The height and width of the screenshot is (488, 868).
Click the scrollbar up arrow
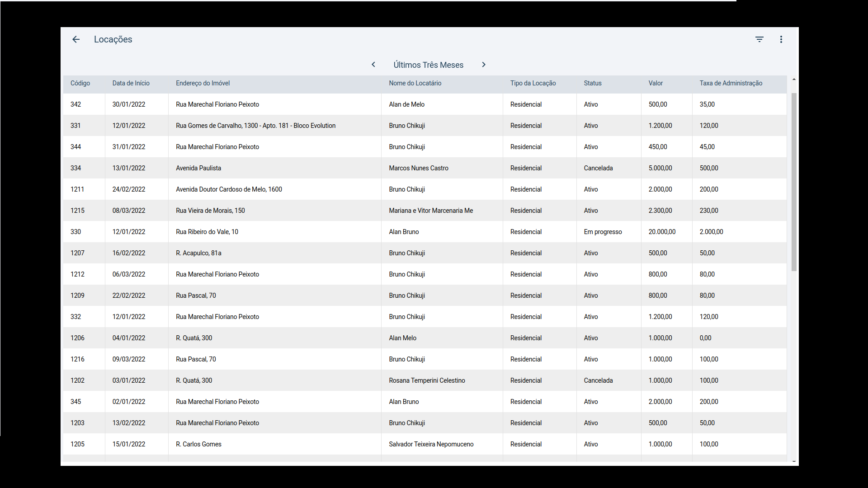[794, 80]
